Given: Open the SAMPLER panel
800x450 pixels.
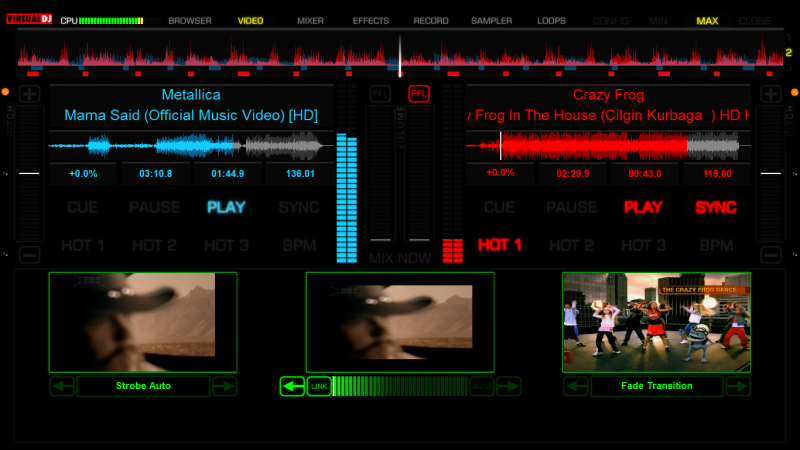Looking at the screenshot, I should click(x=491, y=21).
